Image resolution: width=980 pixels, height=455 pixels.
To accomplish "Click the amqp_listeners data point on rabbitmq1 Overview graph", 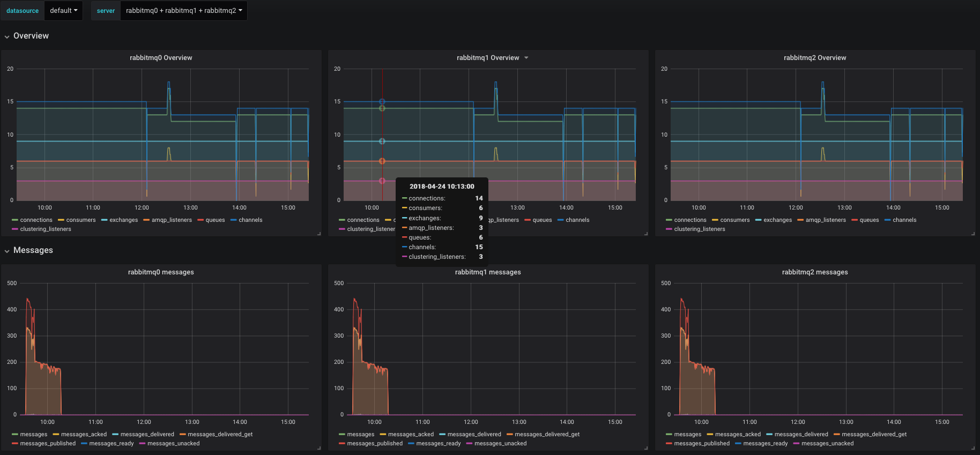I will [382, 161].
